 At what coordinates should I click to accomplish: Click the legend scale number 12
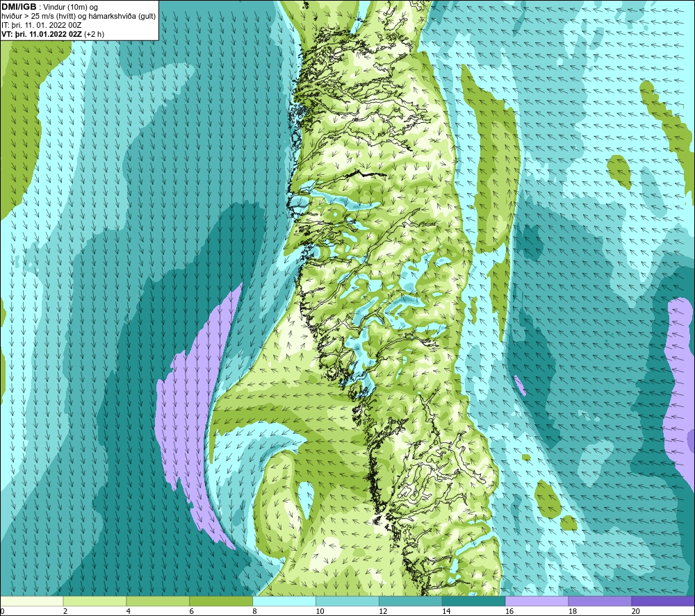(x=383, y=611)
